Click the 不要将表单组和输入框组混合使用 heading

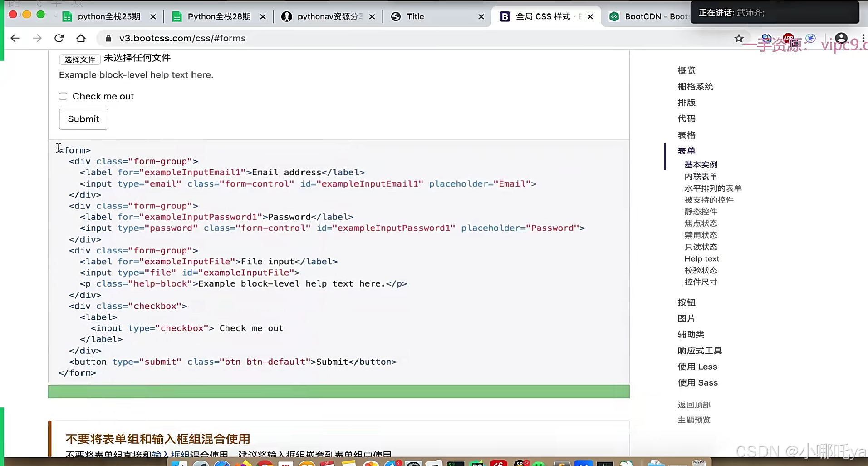coord(158,439)
